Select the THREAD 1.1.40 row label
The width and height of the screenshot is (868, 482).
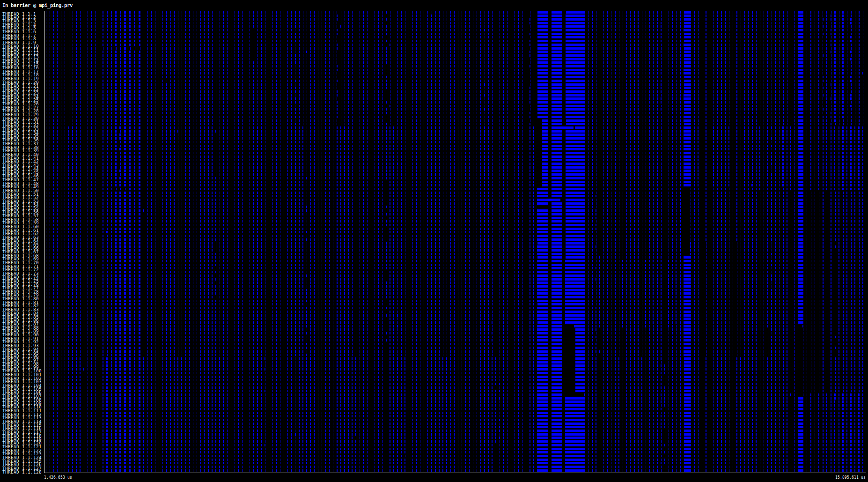(x=21, y=155)
